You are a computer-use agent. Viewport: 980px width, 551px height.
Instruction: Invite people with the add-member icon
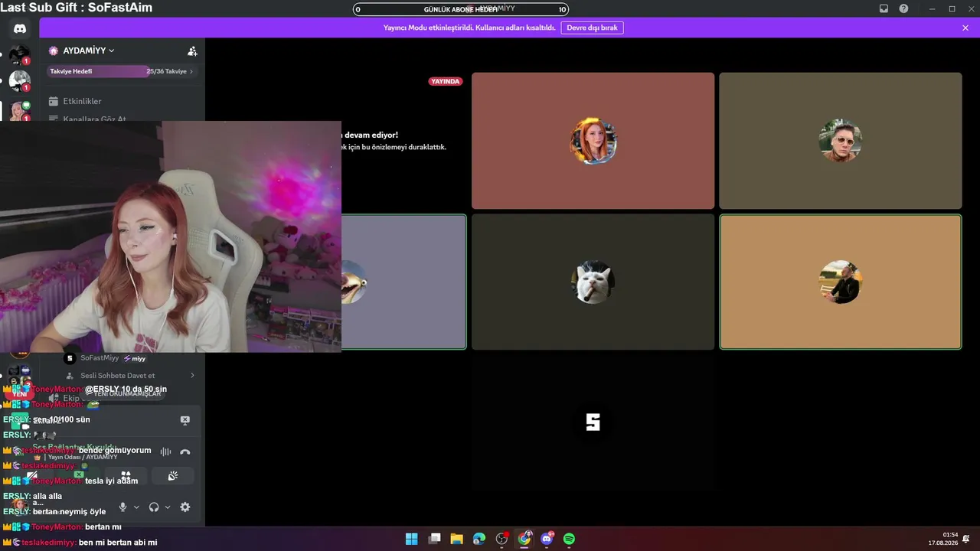(x=192, y=51)
